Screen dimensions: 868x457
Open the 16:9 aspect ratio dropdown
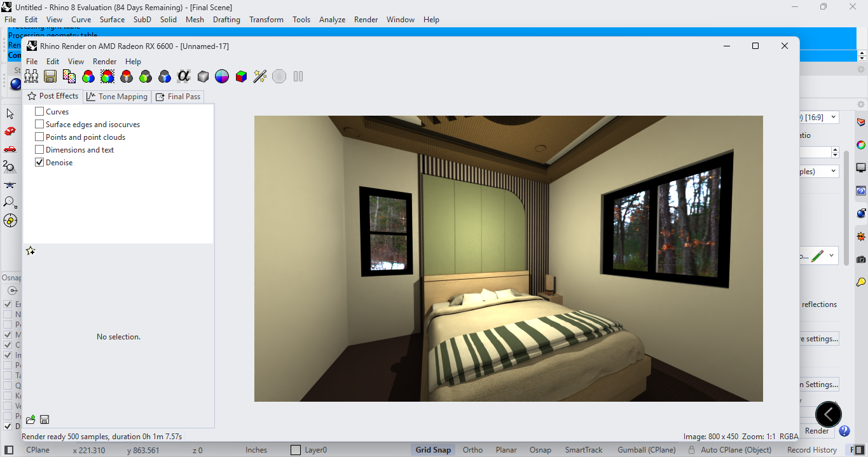(x=833, y=118)
